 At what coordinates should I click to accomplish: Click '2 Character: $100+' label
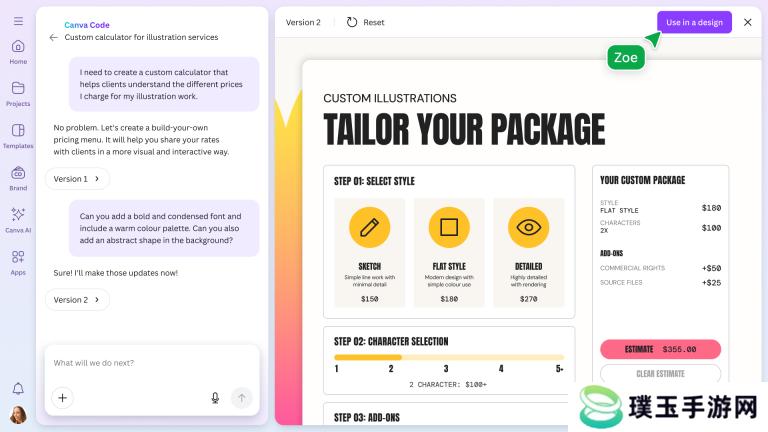448,384
